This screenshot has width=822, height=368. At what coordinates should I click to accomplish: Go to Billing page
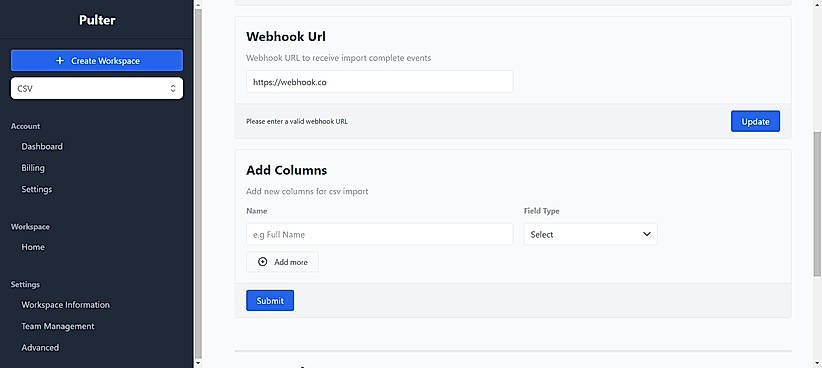coord(33,168)
